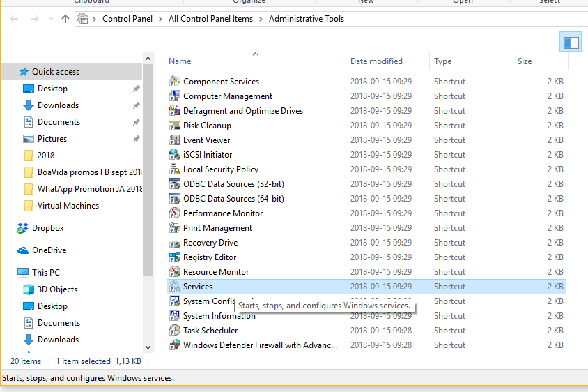
Task: Click the OneDrive cloud icon
Action: point(23,250)
